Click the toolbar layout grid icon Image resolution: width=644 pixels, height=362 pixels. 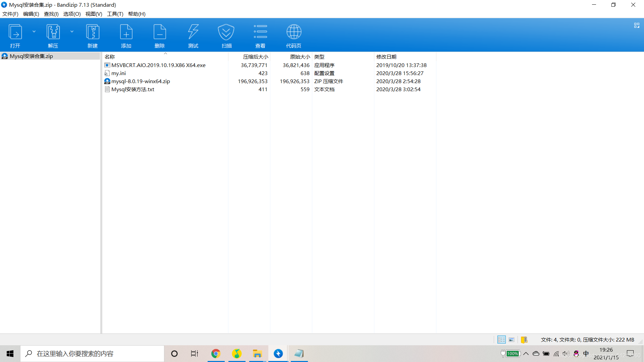click(637, 25)
